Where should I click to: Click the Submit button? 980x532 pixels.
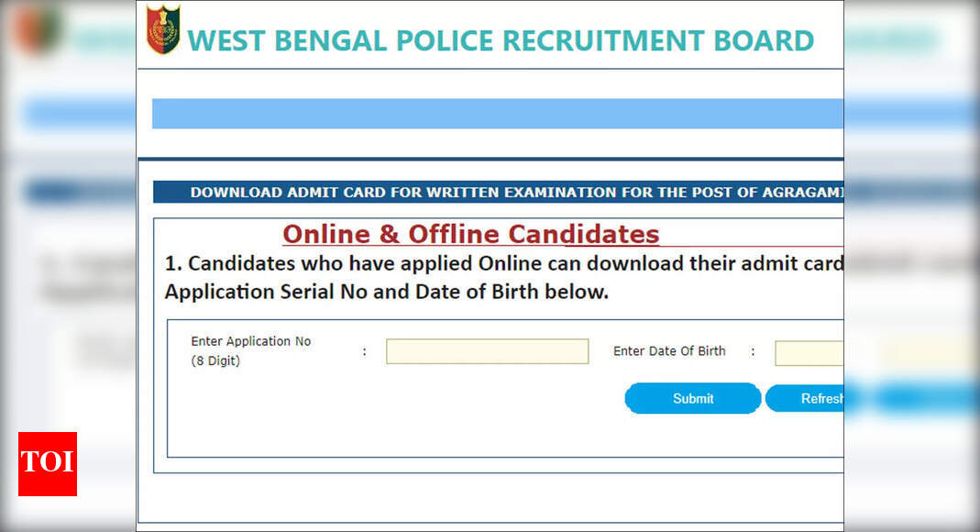pos(692,398)
